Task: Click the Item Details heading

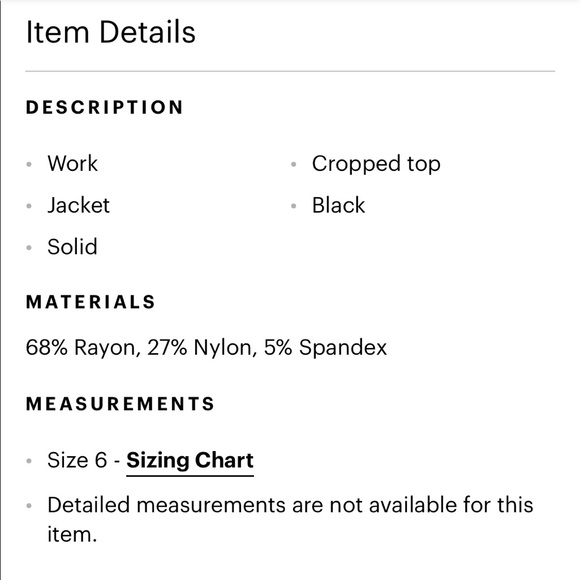Action: [x=111, y=32]
